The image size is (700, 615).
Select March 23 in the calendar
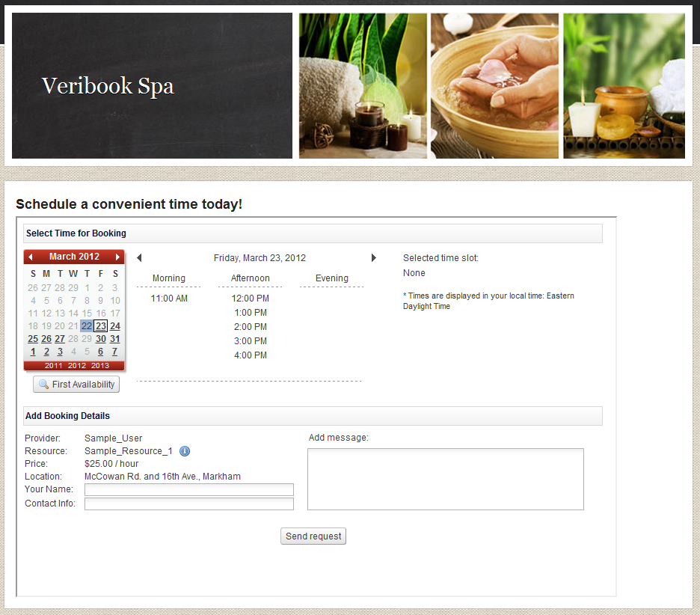pos(101,326)
